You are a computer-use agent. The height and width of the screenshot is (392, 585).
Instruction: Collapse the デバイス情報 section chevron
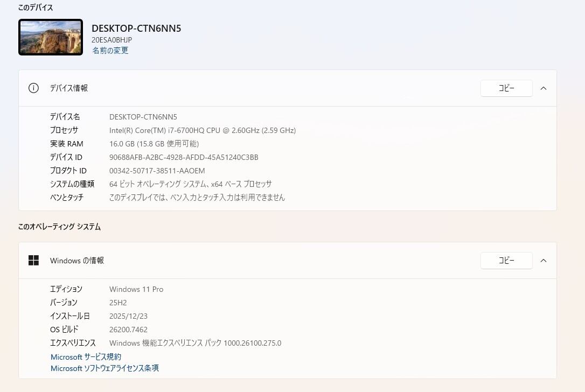pyautogui.click(x=544, y=88)
